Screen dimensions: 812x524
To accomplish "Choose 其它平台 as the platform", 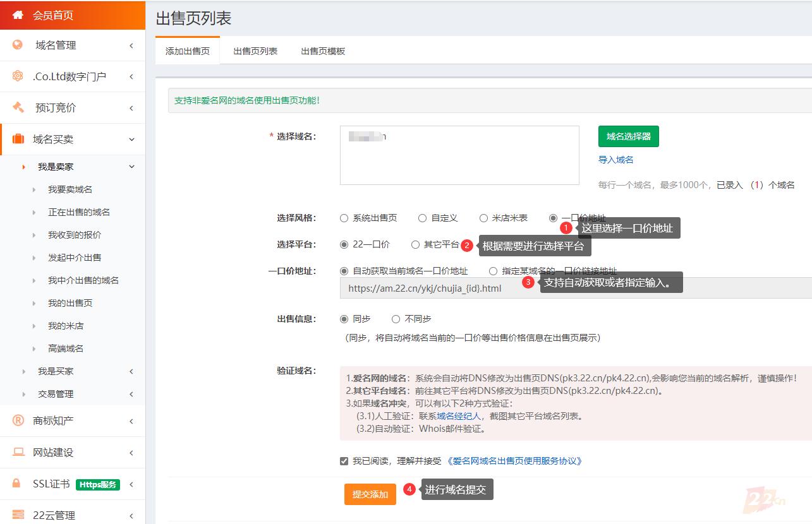I will click(415, 245).
